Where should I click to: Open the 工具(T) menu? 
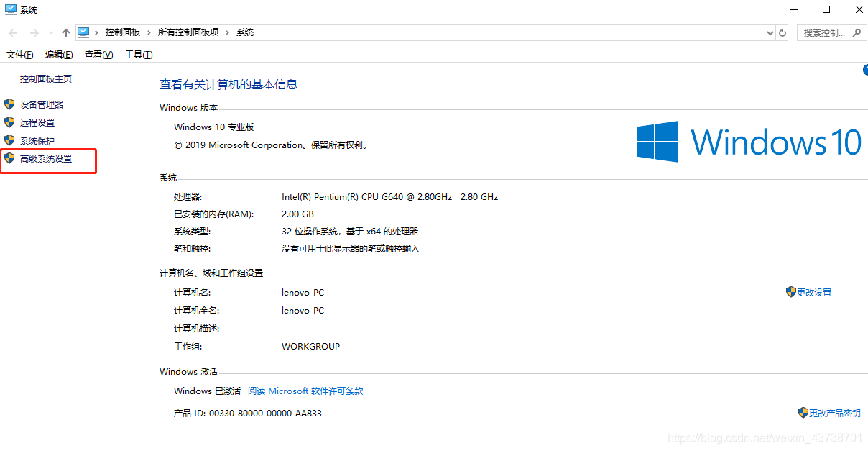[x=139, y=55]
